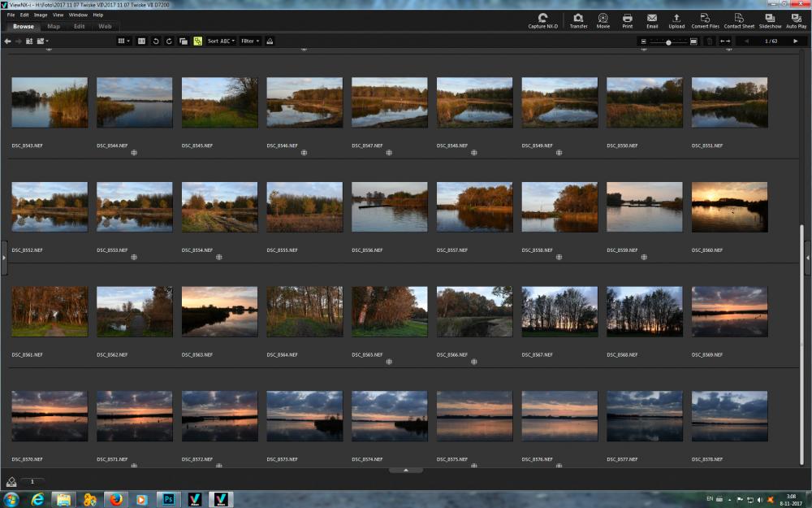812x508 pixels.
Task: Open the File menu
Action: (11, 15)
